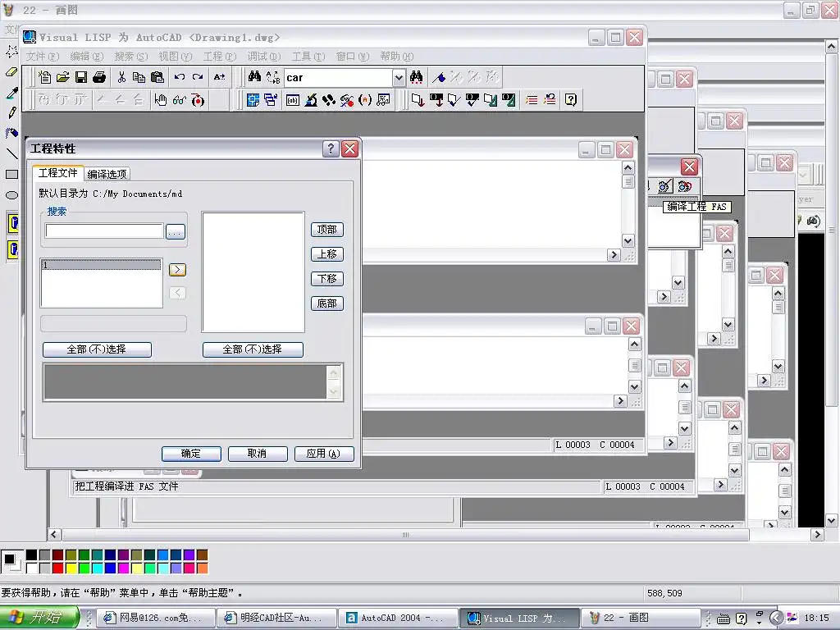Click the Redo arrow icon
This screenshot has height=630, width=840.
click(198, 77)
